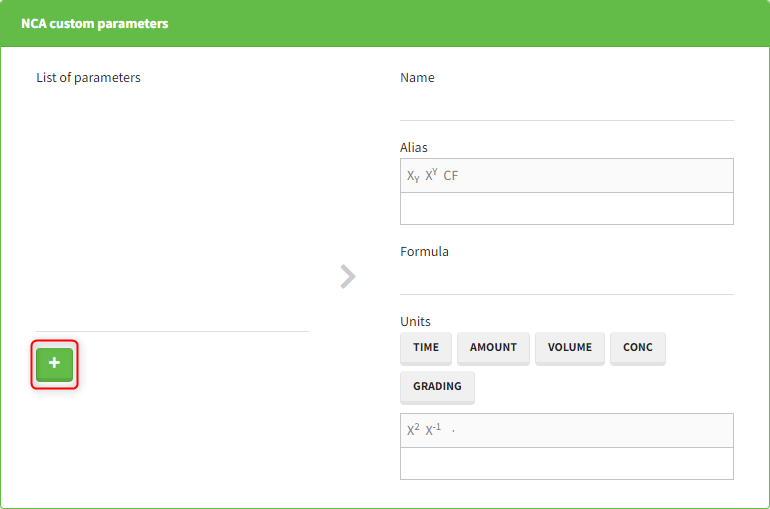This screenshot has height=509, width=770.
Task: Select the subscript icon in Alias toolbar
Action: click(x=413, y=176)
